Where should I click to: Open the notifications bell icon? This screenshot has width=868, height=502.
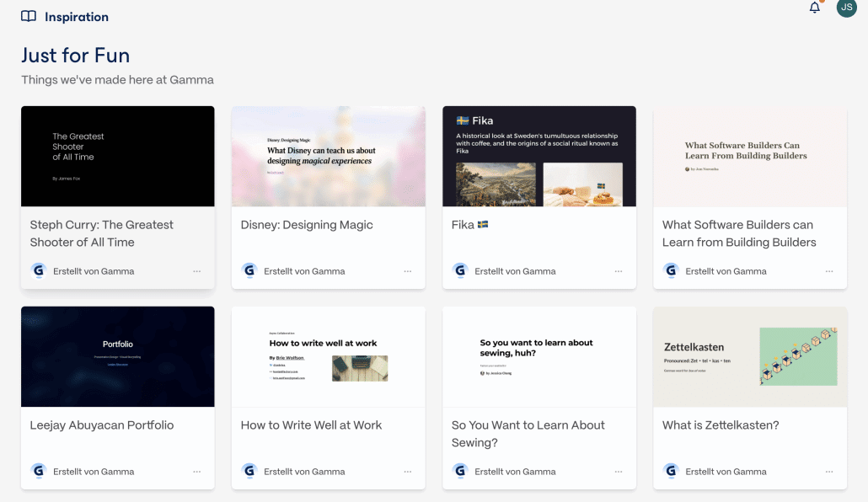pyautogui.click(x=814, y=8)
